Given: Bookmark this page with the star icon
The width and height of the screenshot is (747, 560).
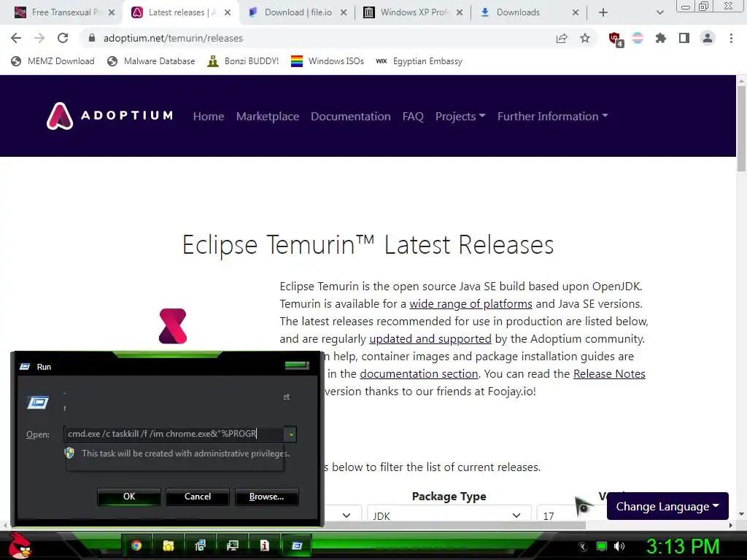Looking at the screenshot, I should (x=585, y=38).
